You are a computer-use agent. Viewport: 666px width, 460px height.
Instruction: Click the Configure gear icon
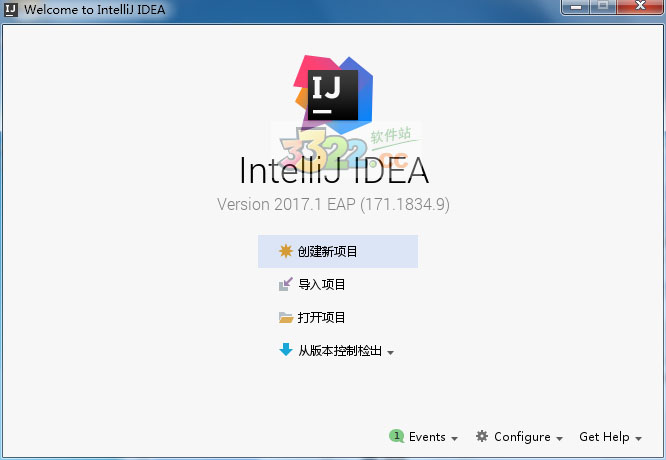(482, 436)
